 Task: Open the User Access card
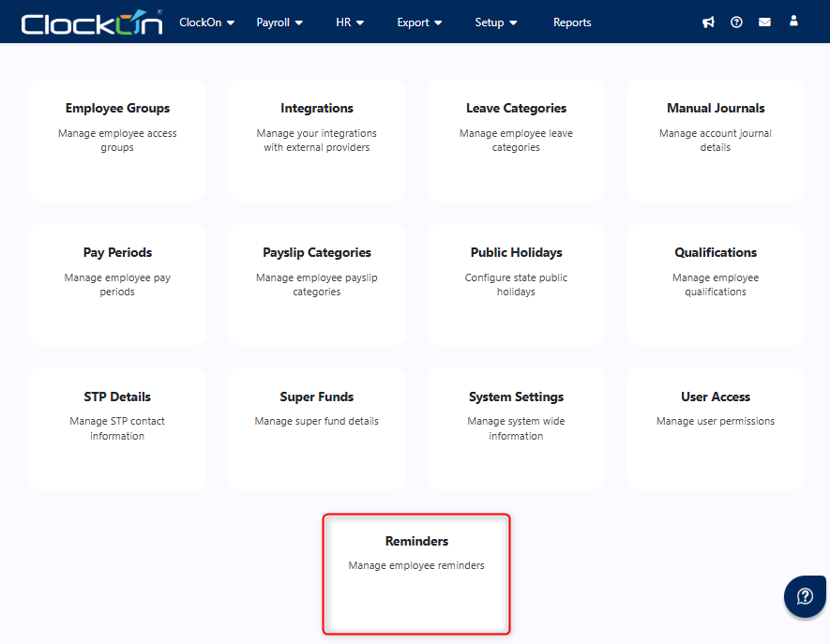tap(716, 428)
